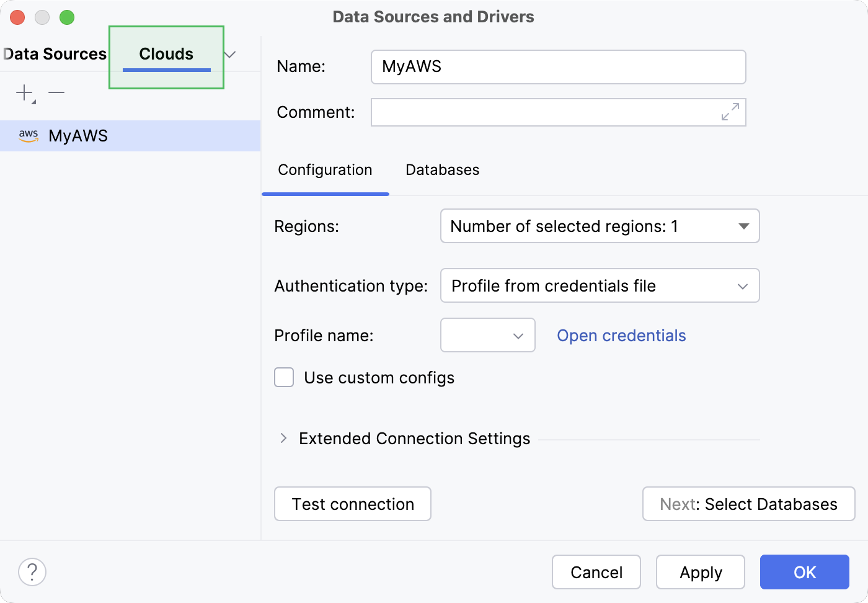
Task: Apply the current settings
Action: point(700,572)
